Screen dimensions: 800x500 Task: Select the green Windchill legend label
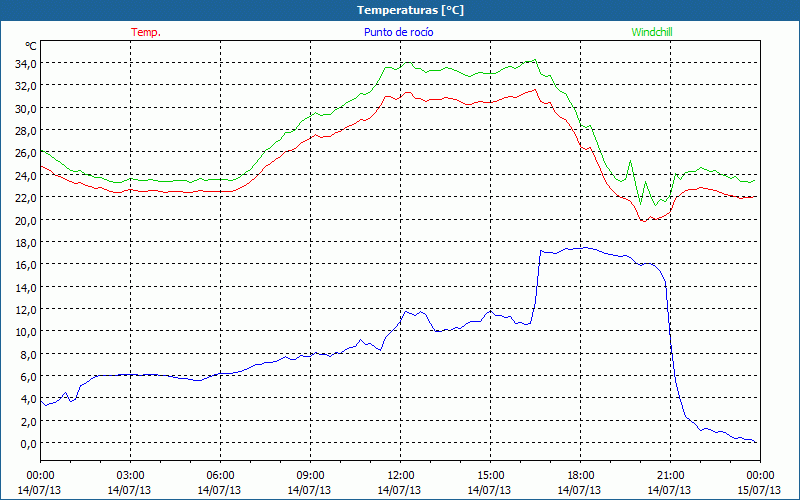[x=652, y=32]
